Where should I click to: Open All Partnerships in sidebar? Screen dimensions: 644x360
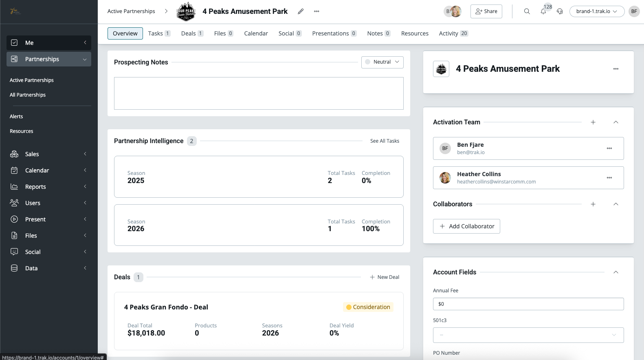[28, 95]
